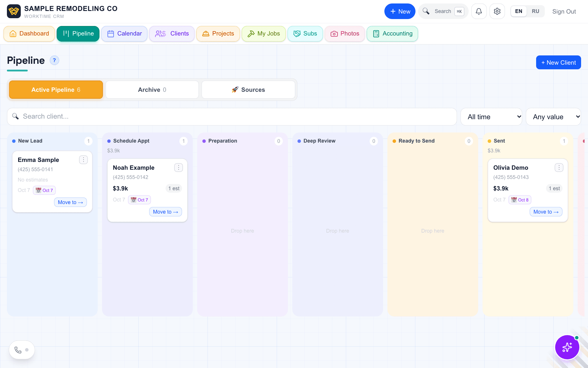Expand Move to menu on Emma Sample card
This screenshot has height=368, width=588.
[70, 202]
